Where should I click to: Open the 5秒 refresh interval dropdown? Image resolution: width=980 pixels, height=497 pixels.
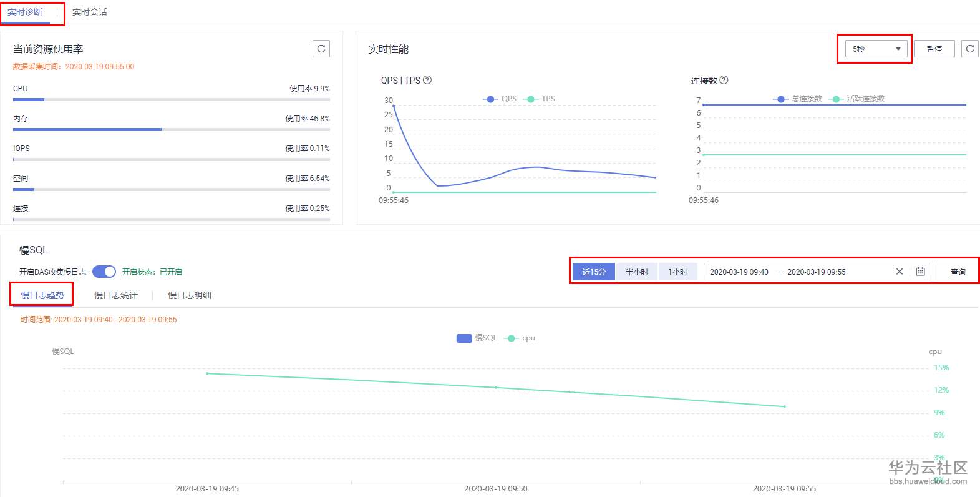coord(876,49)
